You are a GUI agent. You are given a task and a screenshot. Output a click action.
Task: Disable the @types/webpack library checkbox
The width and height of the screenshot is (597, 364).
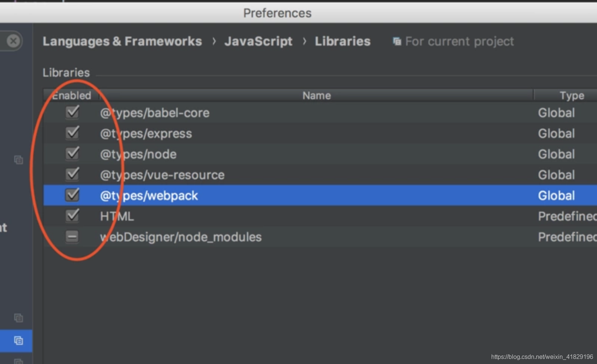[72, 195]
